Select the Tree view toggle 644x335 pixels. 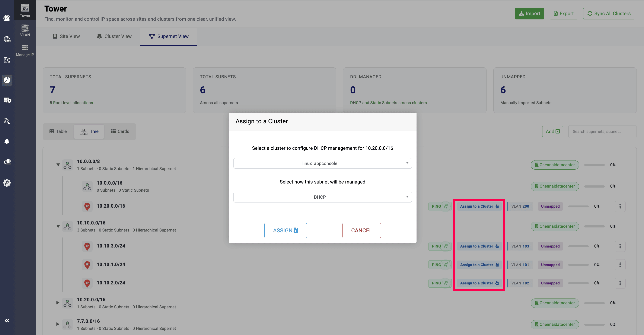(x=89, y=131)
